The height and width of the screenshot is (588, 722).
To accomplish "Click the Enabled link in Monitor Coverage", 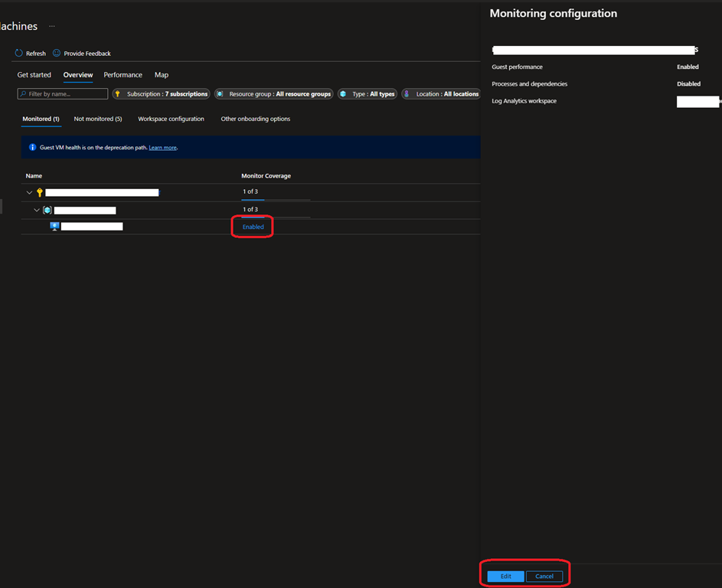I will [253, 227].
